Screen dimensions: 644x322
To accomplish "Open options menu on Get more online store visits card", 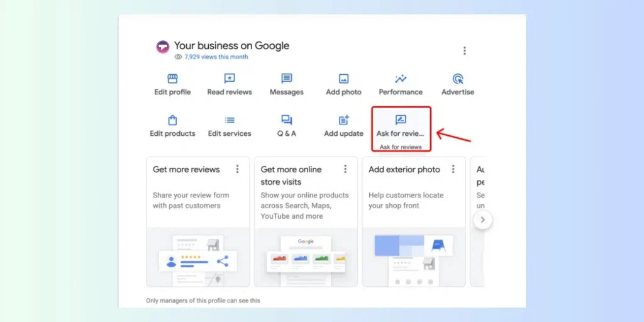I will [345, 169].
